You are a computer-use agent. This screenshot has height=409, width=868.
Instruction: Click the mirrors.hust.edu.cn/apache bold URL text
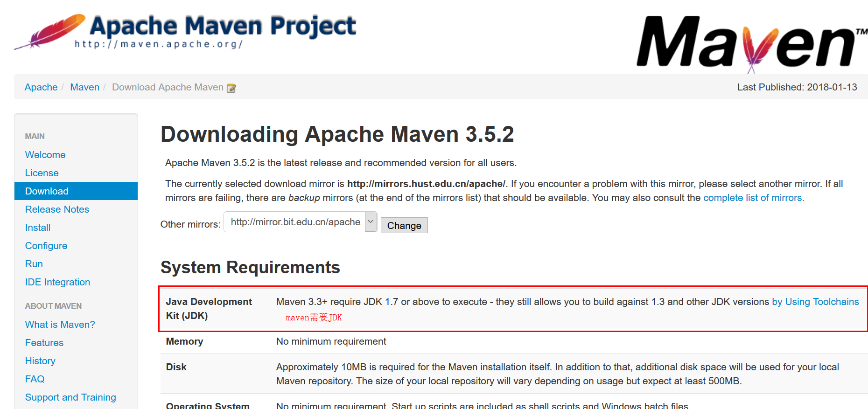[426, 184]
